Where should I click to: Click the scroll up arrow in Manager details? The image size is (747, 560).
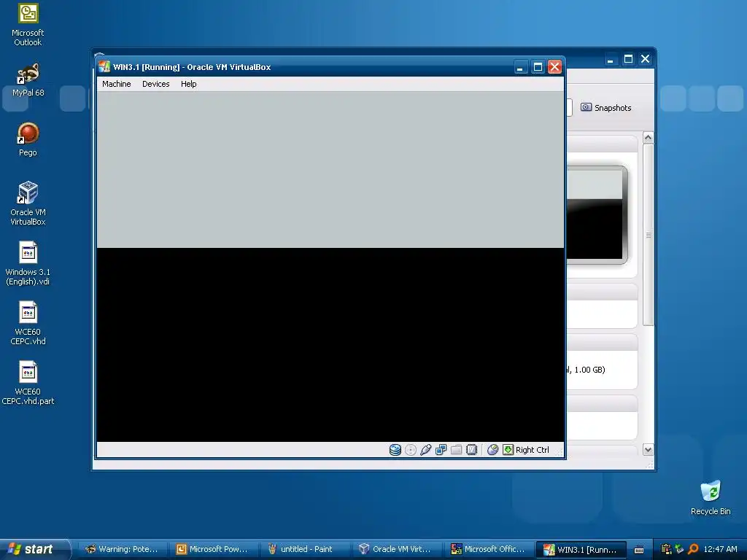(648, 138)
